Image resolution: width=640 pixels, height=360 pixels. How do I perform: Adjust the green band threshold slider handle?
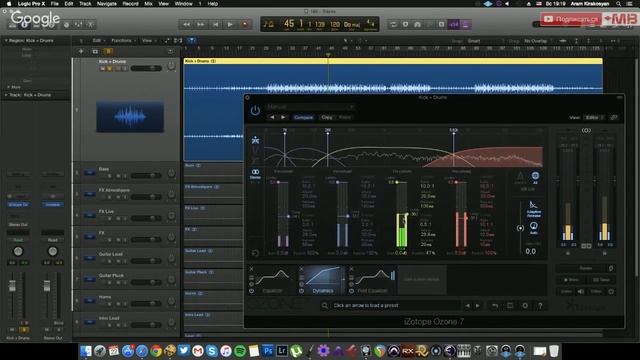[x=407, y=213]
